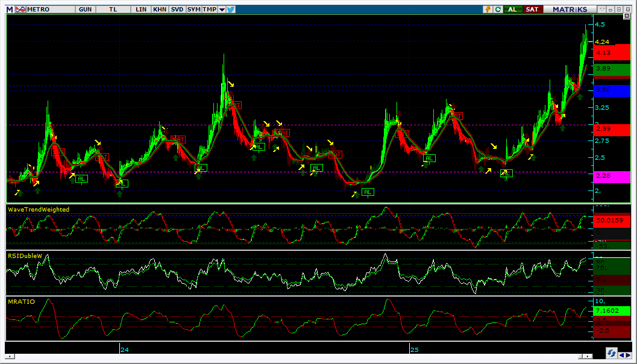Toggle the SVD button in top bar
The width and height of the screenshot is (637, 364).
(177, 10)
